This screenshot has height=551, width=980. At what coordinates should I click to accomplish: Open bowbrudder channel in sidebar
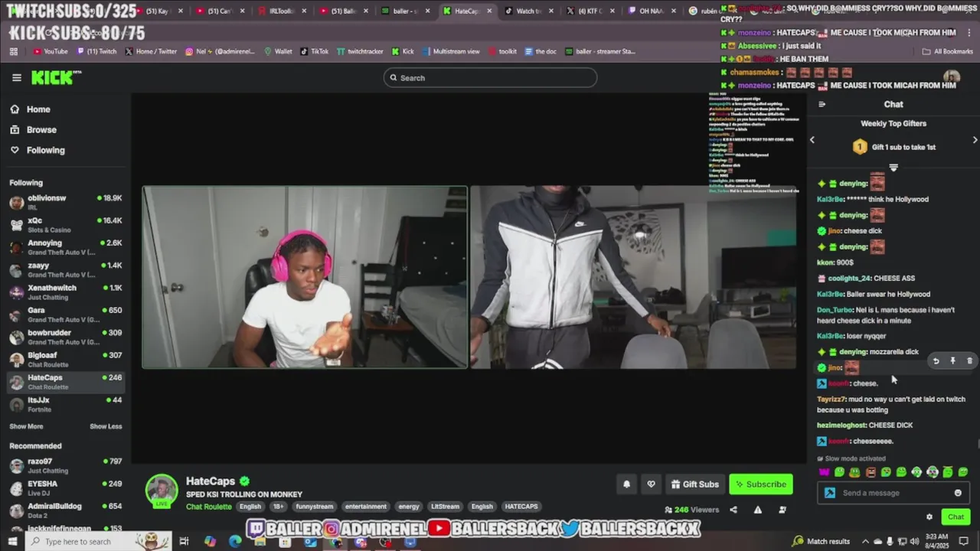click(x=65, y=337)
